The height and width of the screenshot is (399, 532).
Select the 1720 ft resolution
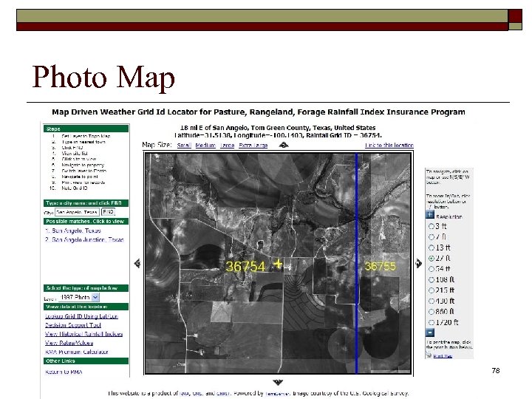pyautogui.click(x=432, y=322)
